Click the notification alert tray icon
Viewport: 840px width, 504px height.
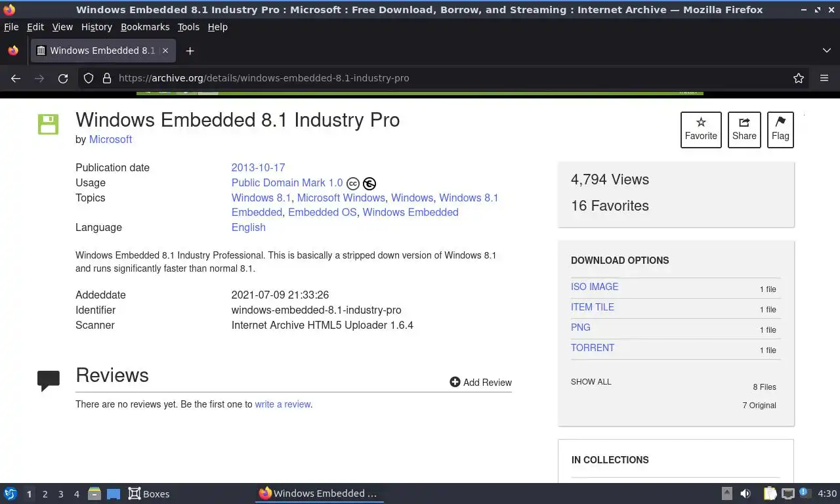point(805,493)
